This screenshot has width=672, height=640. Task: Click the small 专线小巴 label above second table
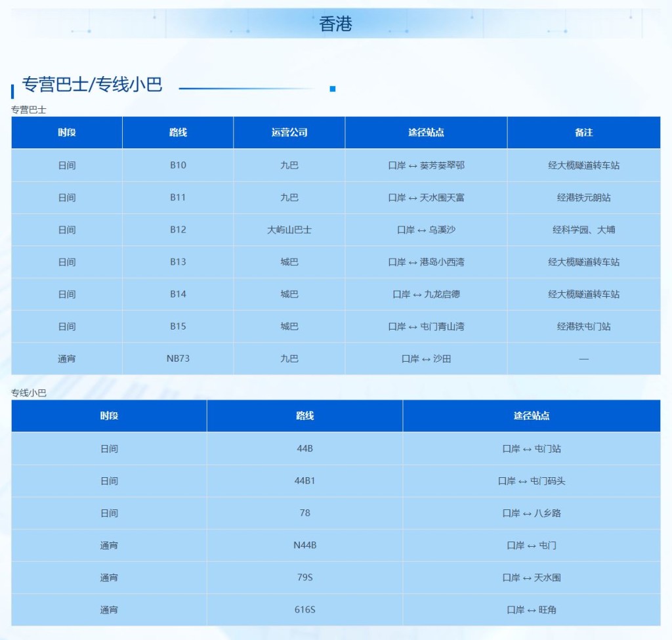(x=28, y=393)
